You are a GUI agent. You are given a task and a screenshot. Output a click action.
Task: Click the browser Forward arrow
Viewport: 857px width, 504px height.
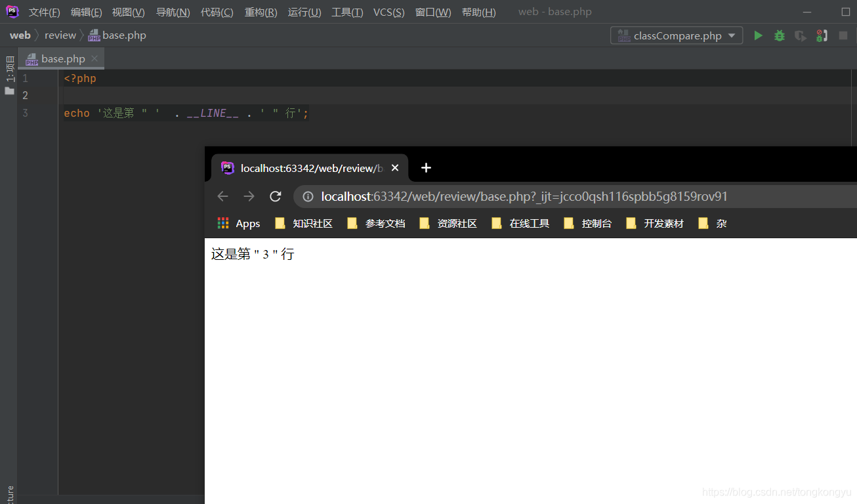pos(249,196)
